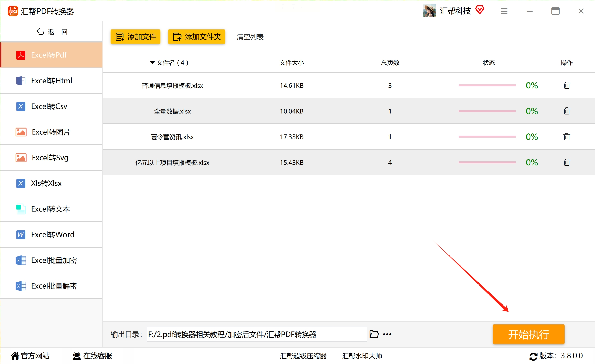595x364 pixels.
Task: Select file name 全量数据.xlsx
Action: point(172,111)
